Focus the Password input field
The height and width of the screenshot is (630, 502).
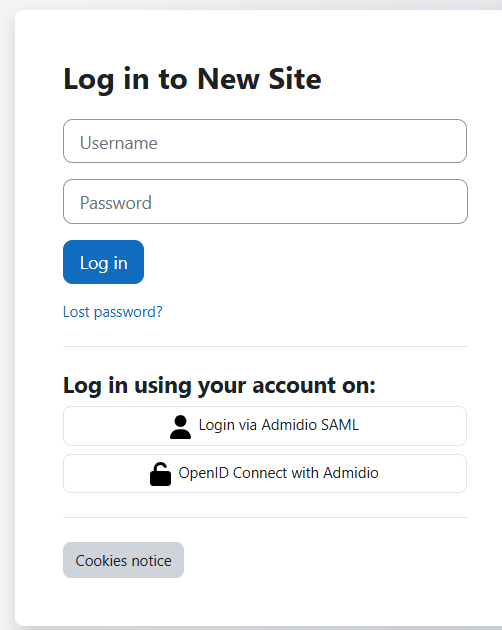point(265,201)
